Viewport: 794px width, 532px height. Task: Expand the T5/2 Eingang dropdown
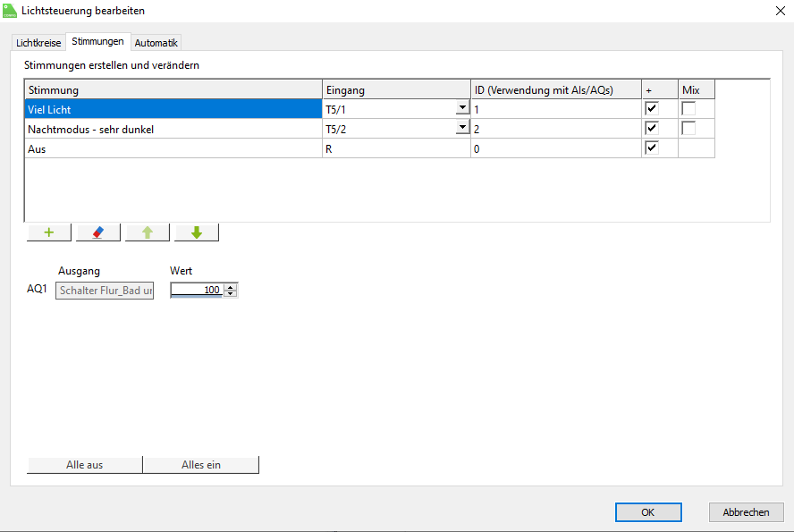point(462,129)
